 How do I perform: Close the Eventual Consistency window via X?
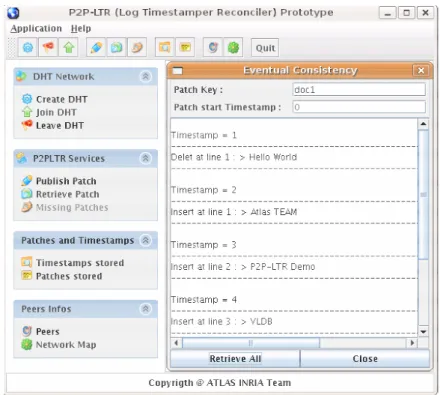pos(421,70)
